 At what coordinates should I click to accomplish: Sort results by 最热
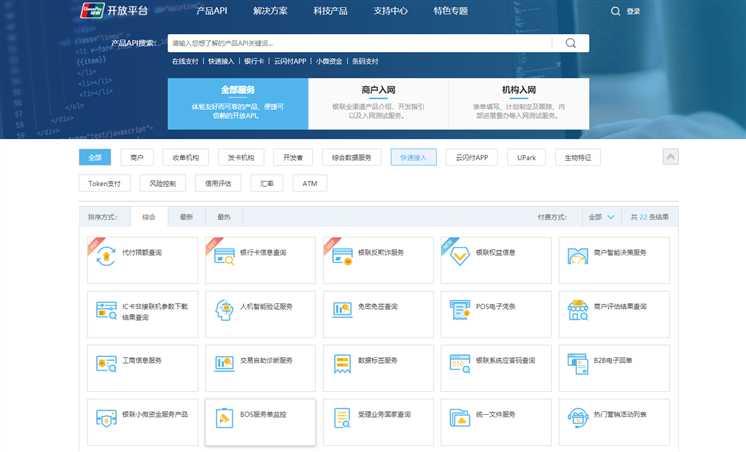pyautogui.click(x=224, y=217)
